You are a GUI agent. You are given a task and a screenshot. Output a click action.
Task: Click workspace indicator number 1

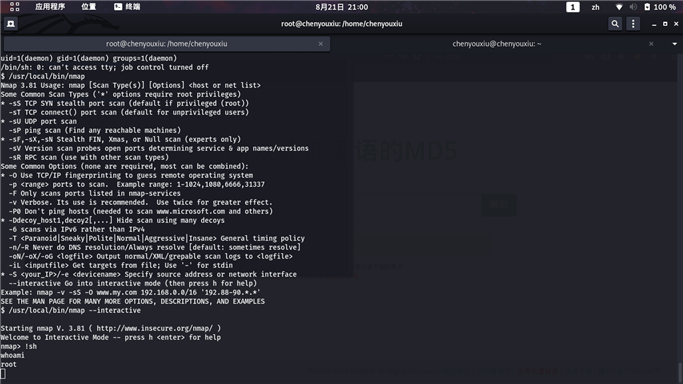tap(572, 7)
